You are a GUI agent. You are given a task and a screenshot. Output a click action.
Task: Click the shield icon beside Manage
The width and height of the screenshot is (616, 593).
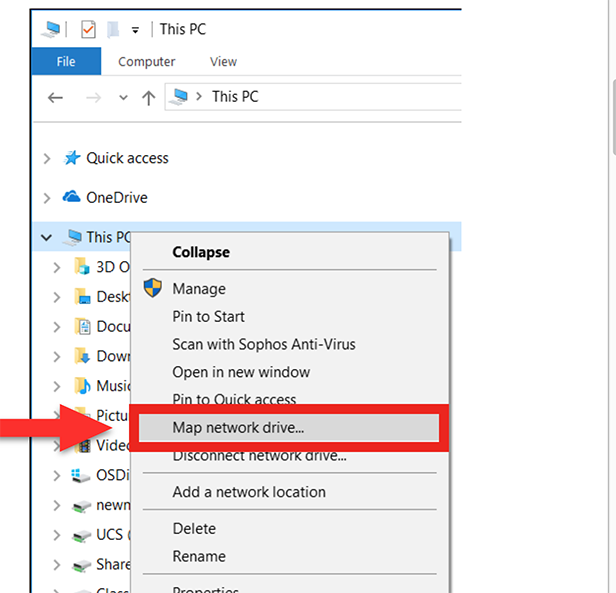coord(152,288)
